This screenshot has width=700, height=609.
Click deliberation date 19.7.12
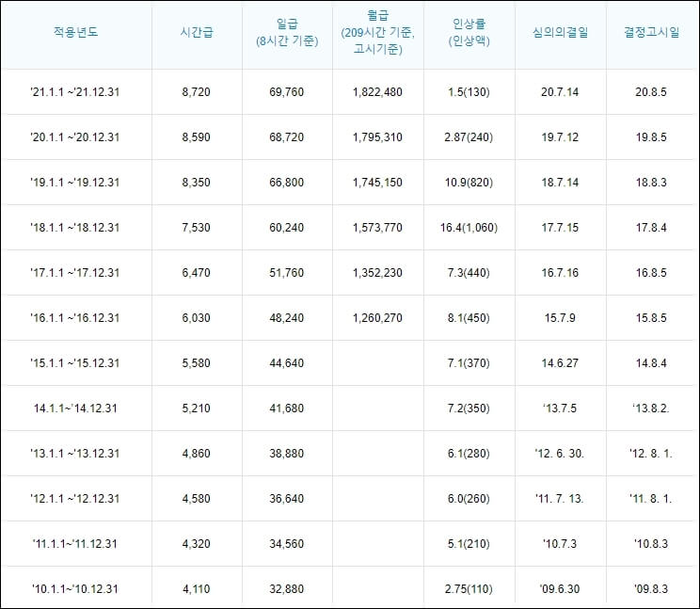point(560,137)
